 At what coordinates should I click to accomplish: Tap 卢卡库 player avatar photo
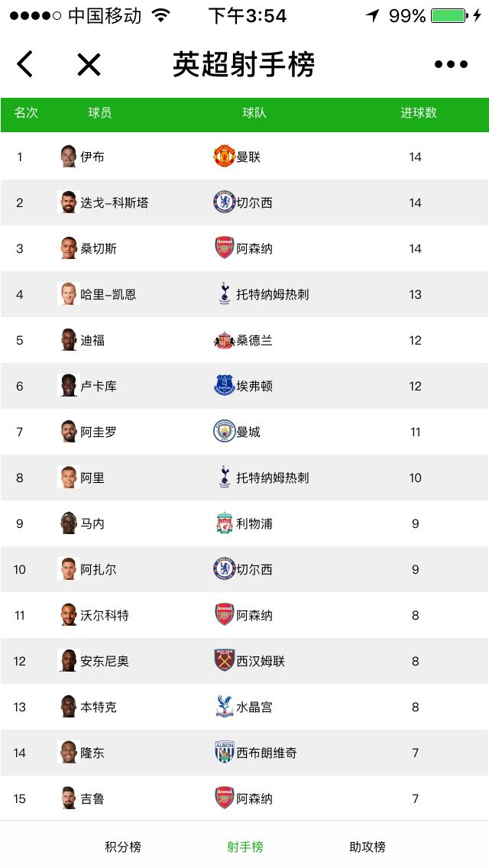(x=69, y=385)
